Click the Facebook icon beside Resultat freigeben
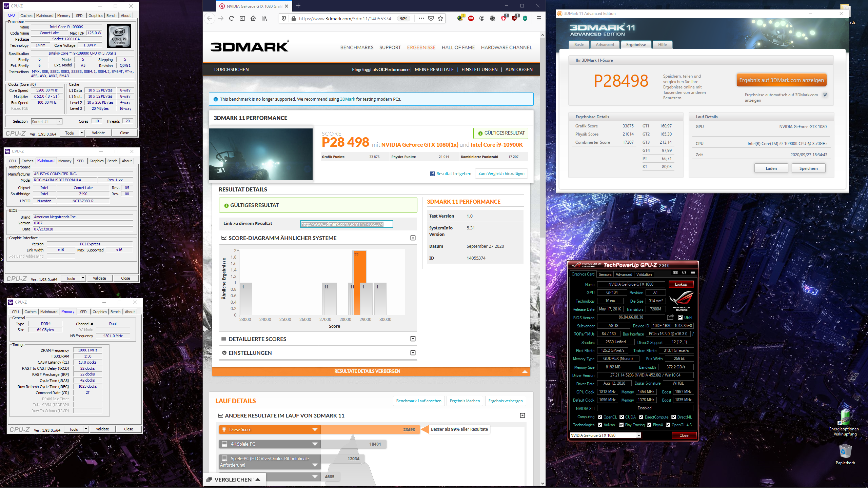This screenshot has width=868, height=488. (x=432, y=174)
